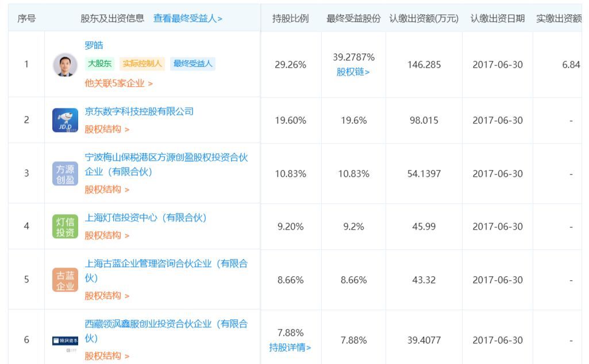Open 宁波梅山保税港区方源创盈 company link
589x364 pixels.
click(x=166, y=164)
